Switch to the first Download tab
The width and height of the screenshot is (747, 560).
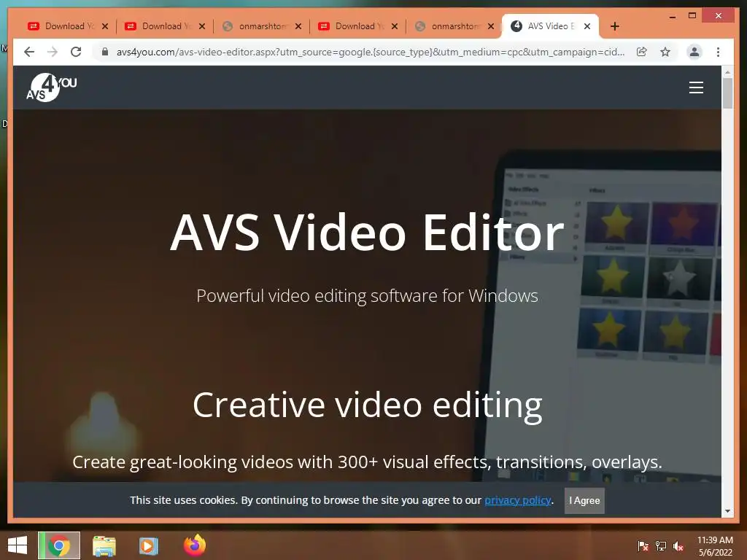coord(68,26)
